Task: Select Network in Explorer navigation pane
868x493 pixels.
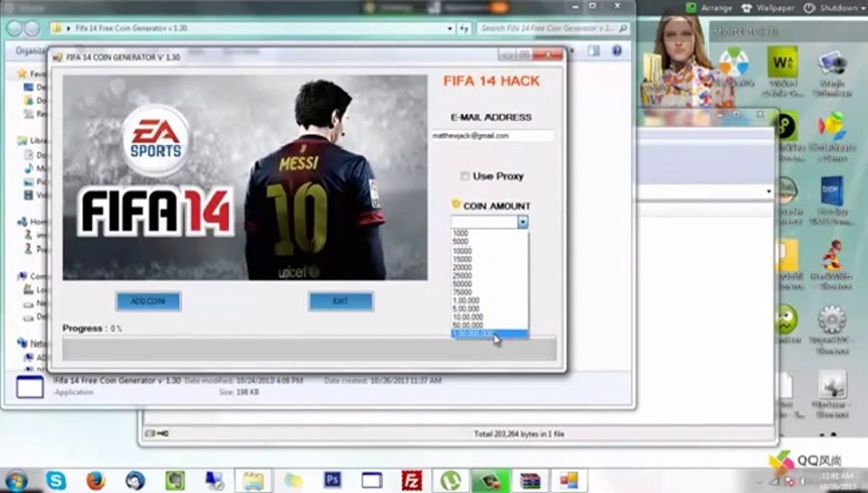Action: pyautogui.click(x=34, y=343)
